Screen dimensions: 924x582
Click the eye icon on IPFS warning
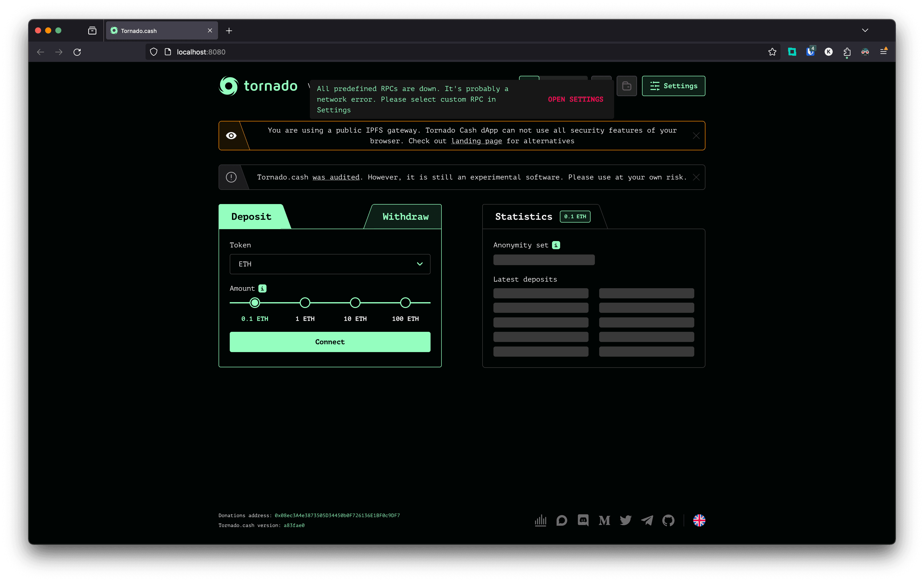pos(231,136)
